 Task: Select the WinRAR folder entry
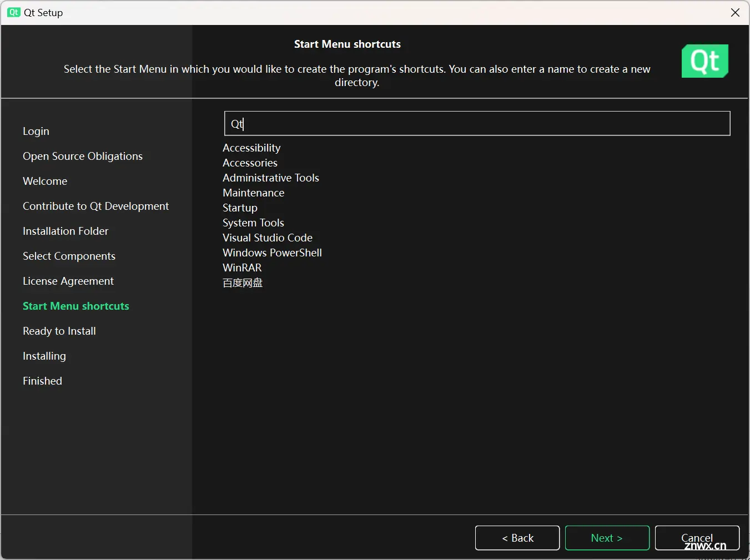click(x=242, y=268)
